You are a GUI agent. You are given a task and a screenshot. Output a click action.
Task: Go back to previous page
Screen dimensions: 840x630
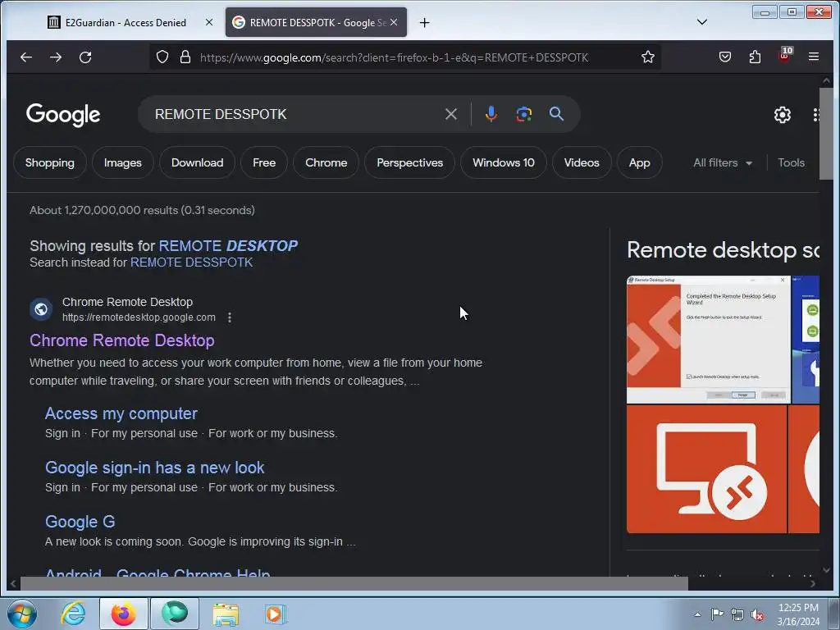[x=25, y=57]
